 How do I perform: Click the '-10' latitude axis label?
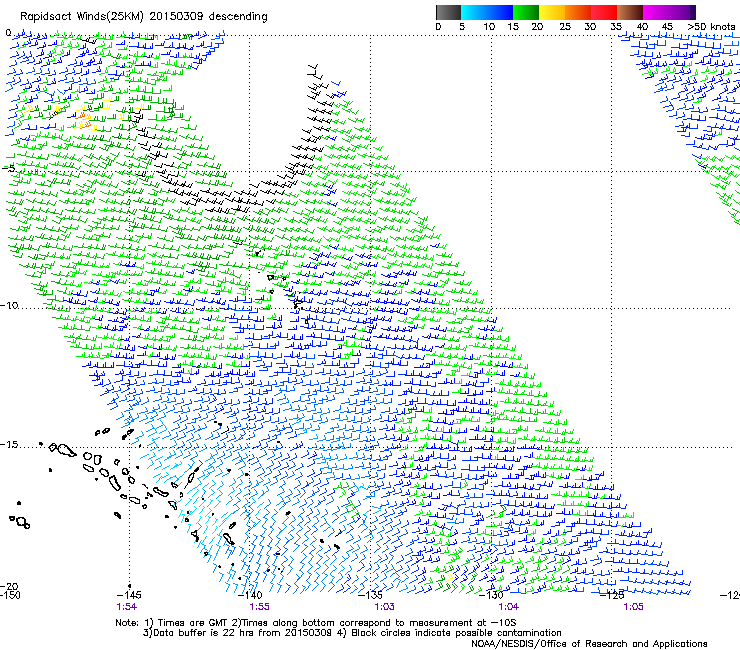(x=9, y=306)
